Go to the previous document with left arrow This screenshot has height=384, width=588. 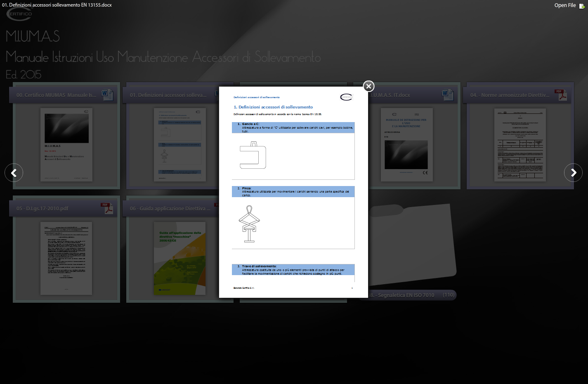(14, 173)
